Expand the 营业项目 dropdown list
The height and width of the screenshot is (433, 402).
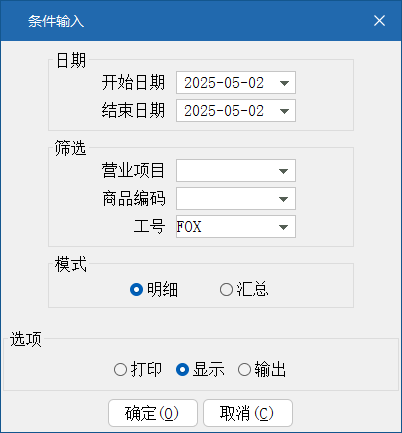click(x=283, y=171)
